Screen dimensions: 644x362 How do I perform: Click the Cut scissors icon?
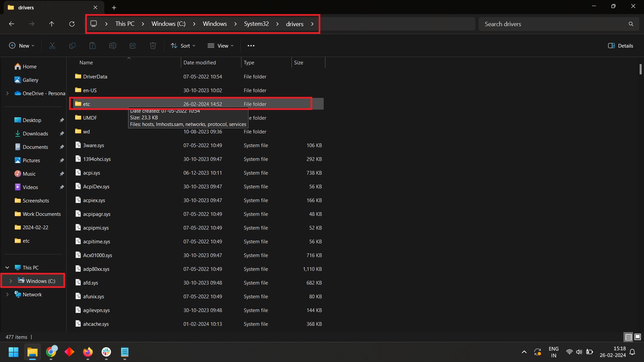point(52,46)
